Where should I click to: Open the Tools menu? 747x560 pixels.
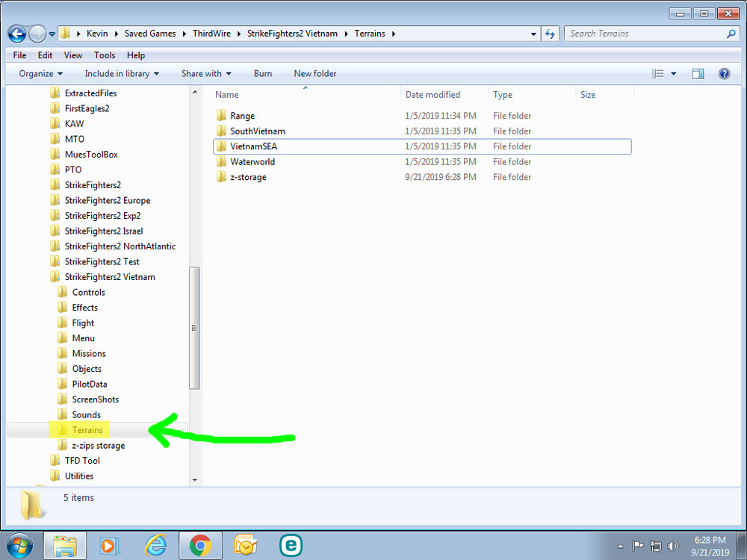pyautogui.click(x=105, y=55)
